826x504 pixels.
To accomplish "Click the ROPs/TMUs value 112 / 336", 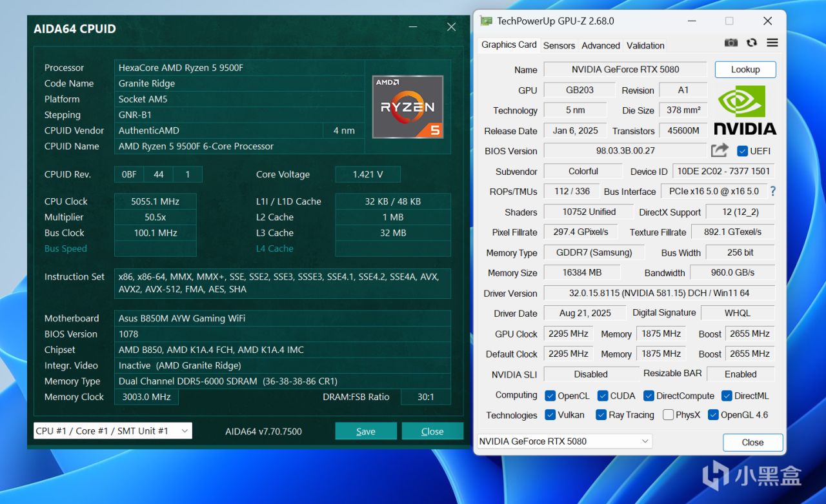I will [x=572, y=191].
